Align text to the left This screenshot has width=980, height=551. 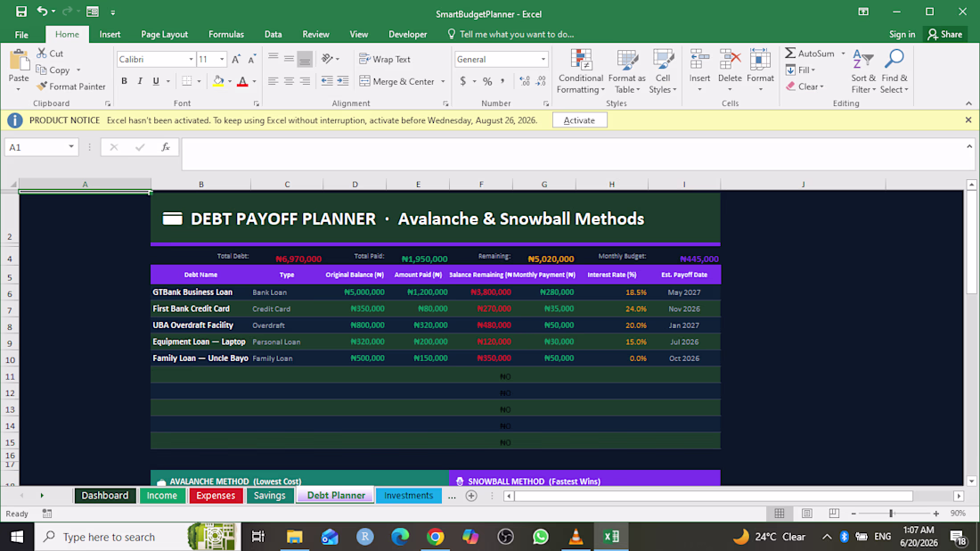pyautogui.click(x=274, y=81)
